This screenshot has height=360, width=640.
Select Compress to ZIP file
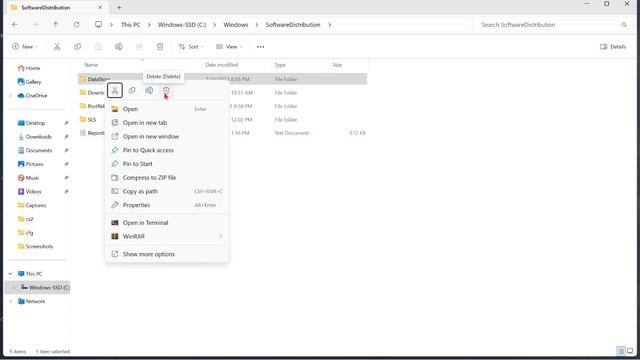click(167, 178)
